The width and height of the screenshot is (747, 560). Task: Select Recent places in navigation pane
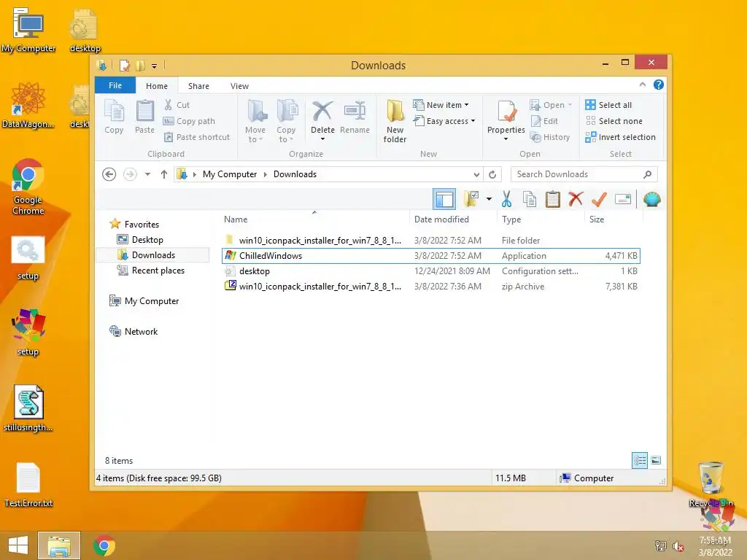(158, 270)
